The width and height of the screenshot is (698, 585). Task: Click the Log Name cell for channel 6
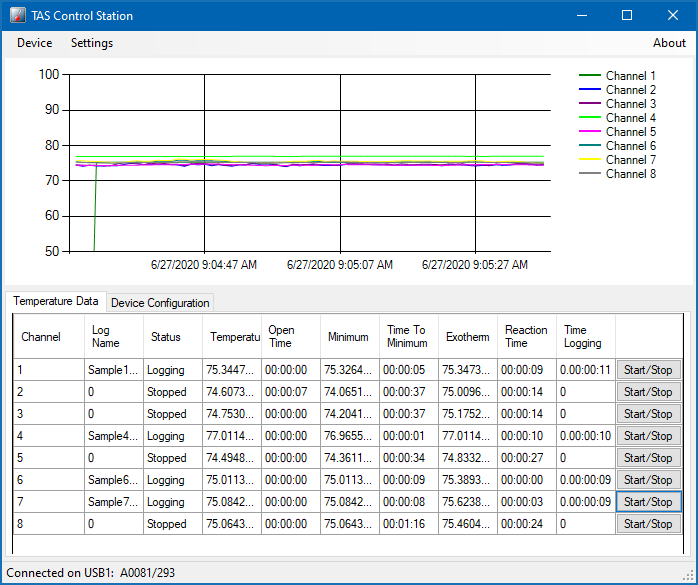[x=113, y=480]
